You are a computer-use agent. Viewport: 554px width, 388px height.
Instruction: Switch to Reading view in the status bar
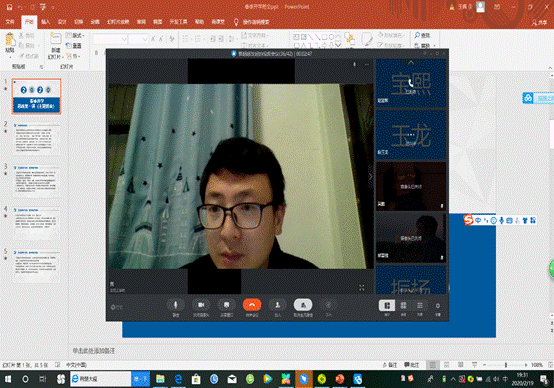pyautogui.click(x=460, y=365)
